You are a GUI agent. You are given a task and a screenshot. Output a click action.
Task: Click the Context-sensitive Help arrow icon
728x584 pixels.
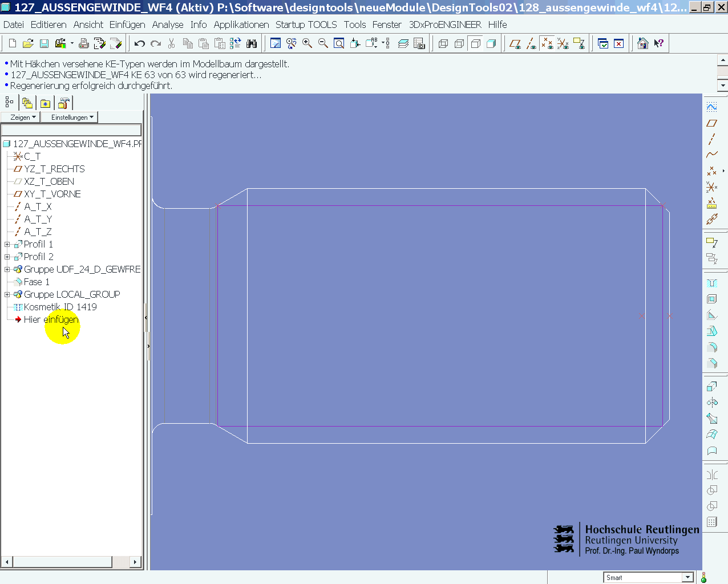pyautogui.click(x=659, y=43)
